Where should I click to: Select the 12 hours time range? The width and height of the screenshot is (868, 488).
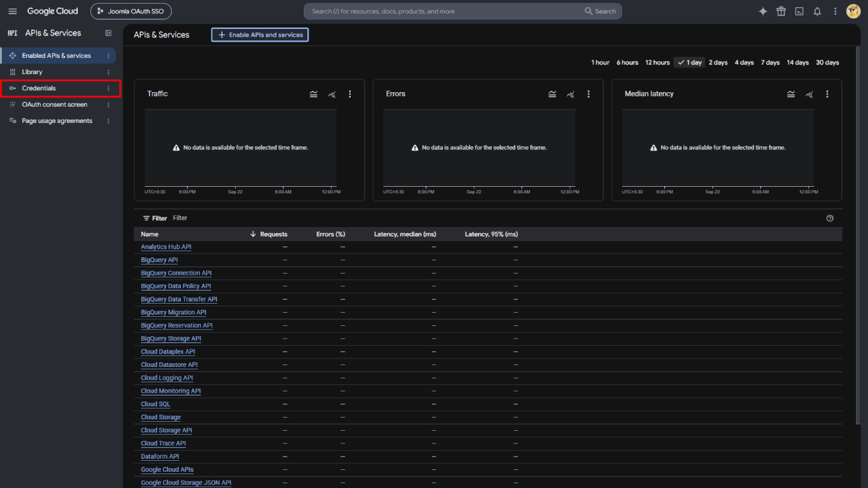tap(657, 63)
